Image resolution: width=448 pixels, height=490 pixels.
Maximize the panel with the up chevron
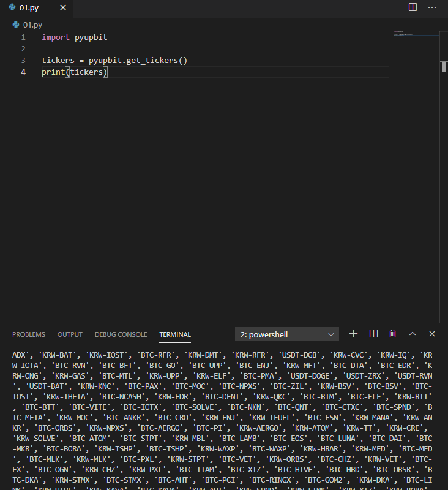point(413,334)
